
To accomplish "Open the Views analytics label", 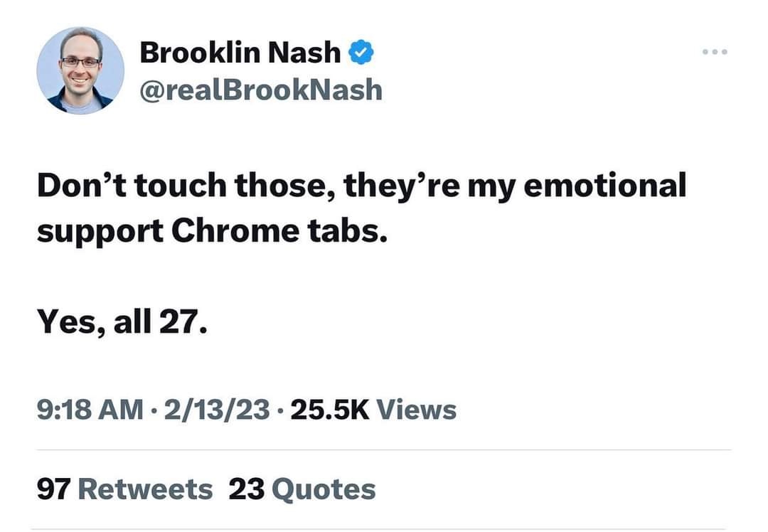I will pyautogui.click(x=416, y=410).
